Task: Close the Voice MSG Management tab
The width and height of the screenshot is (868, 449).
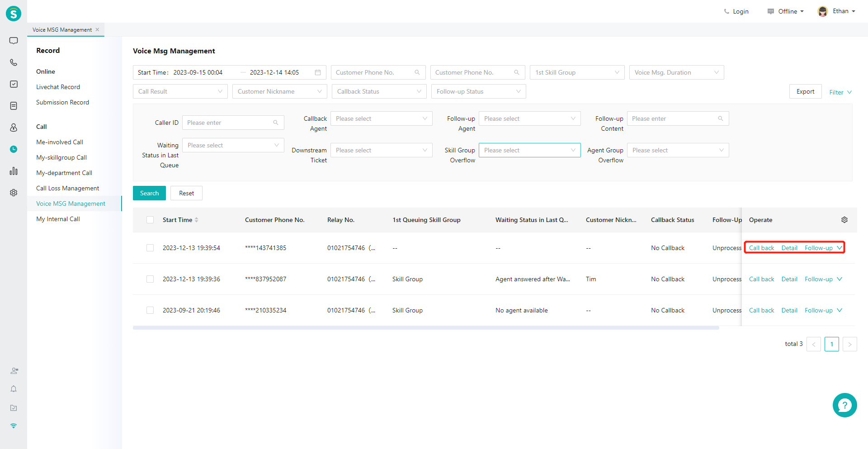Action: click(97, 29)
